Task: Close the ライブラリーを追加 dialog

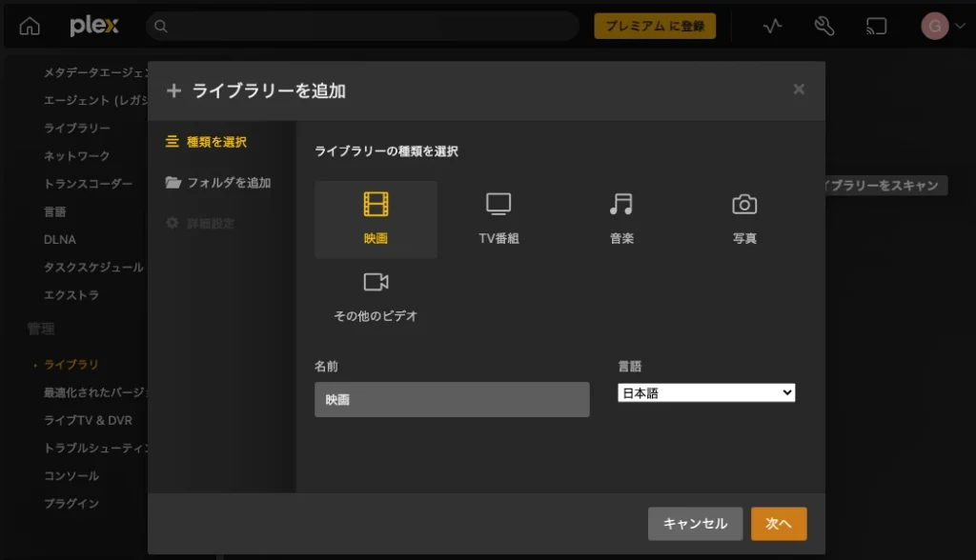Action: pyautogui.click(x=800, y=90)
